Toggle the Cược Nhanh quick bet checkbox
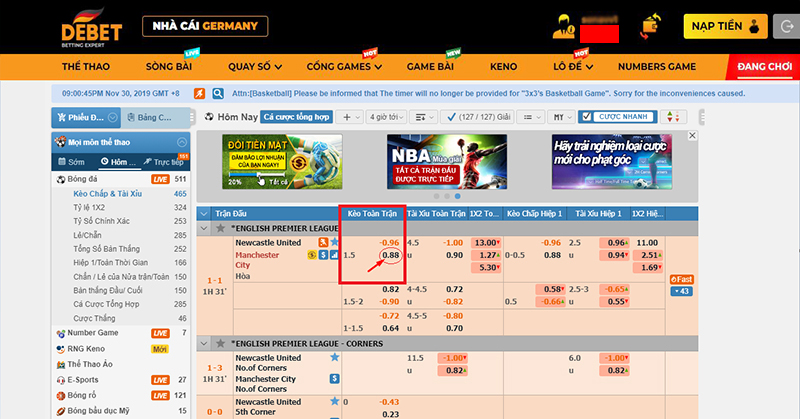 tap(587, 117)
